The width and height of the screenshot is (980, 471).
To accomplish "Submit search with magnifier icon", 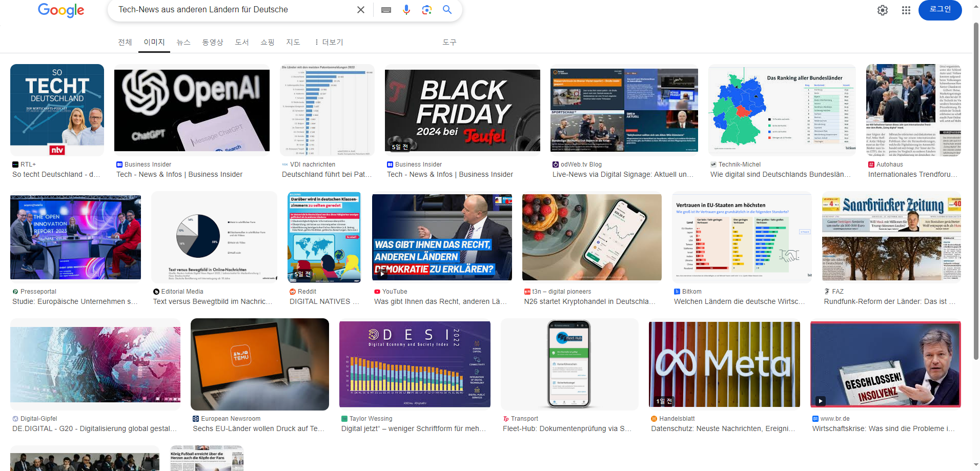I will (x=447, y=10).
